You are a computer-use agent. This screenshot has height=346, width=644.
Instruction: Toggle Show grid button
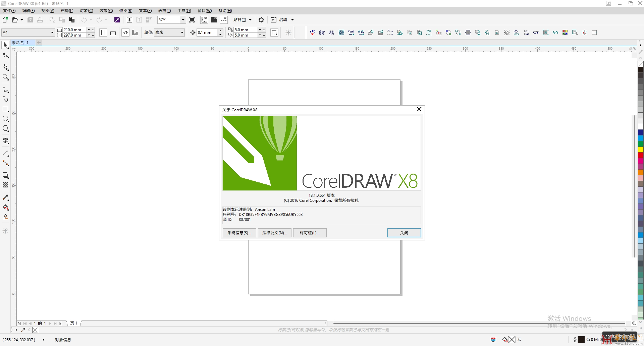214,20
